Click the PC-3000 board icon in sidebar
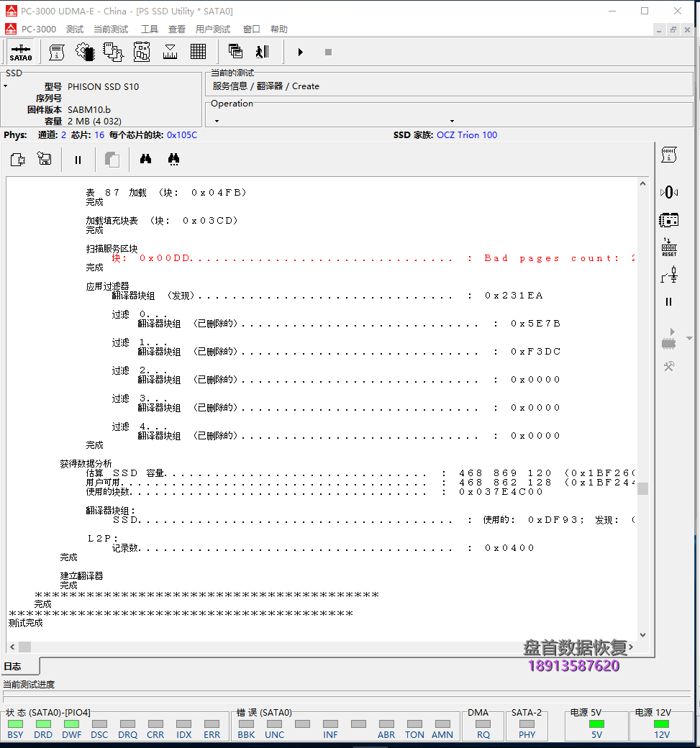 [669, 220]
